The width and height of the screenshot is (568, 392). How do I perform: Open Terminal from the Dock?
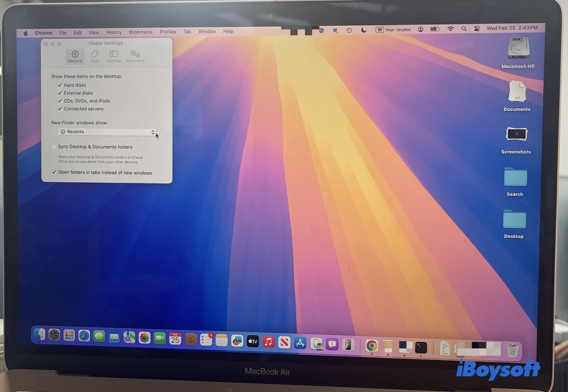420,347
